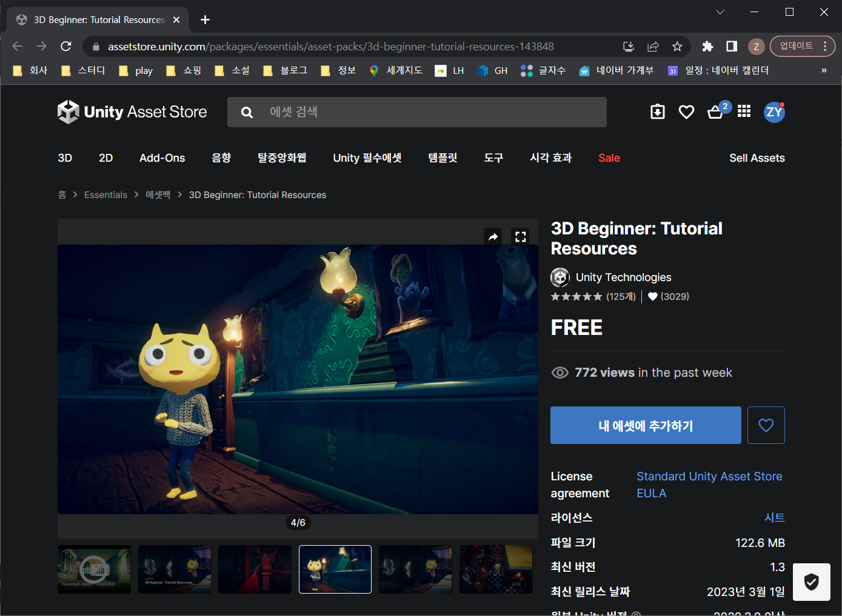Click the Chrome profile Z avatar
The width and height of the screenshot is (842, 616).
[x=756, y=47]
